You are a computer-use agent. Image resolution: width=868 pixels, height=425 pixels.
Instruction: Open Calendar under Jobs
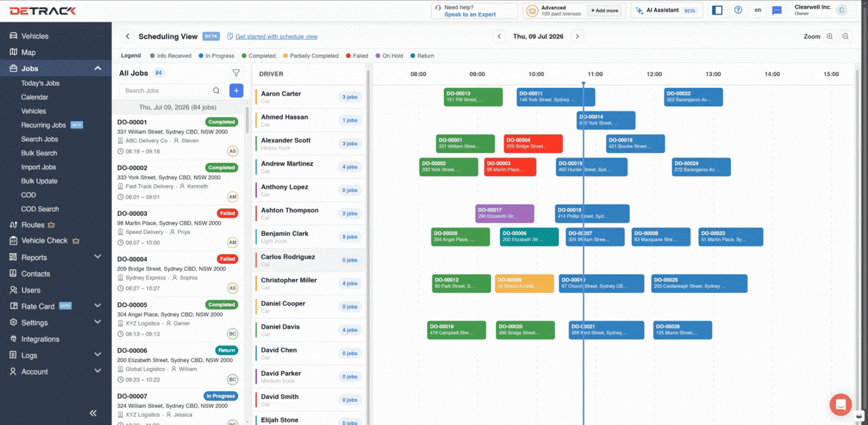35,97
